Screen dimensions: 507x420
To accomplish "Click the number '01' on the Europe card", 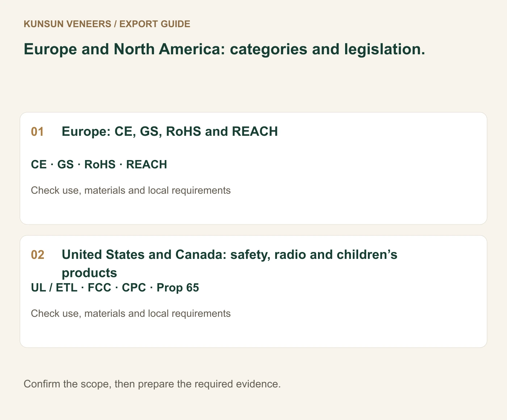I will coord(37,131).
